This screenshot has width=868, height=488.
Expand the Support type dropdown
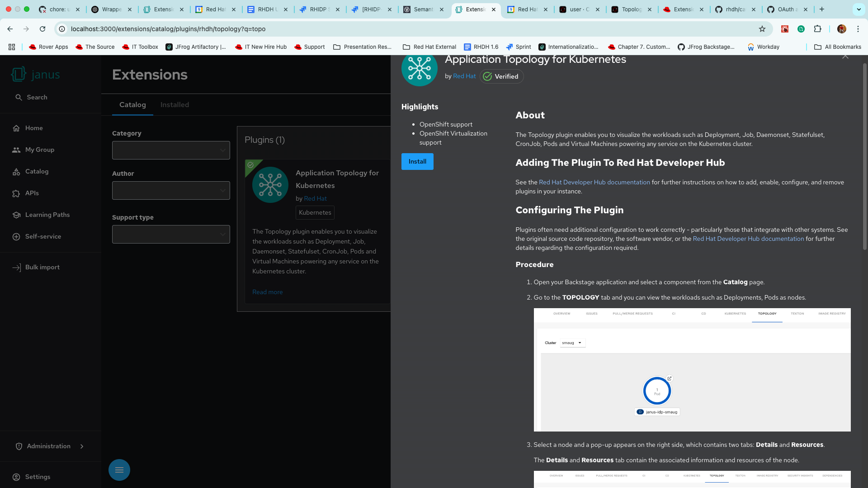(171, 235)
